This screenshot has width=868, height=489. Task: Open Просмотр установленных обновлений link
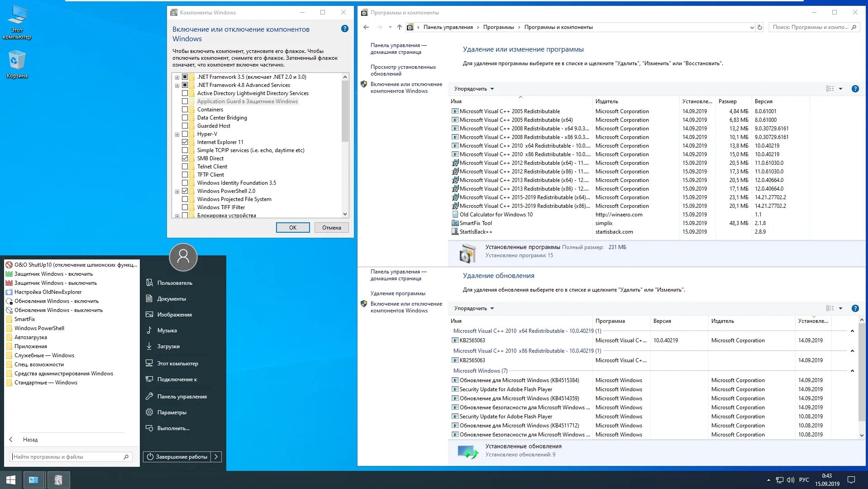click(x=403, y=70)
